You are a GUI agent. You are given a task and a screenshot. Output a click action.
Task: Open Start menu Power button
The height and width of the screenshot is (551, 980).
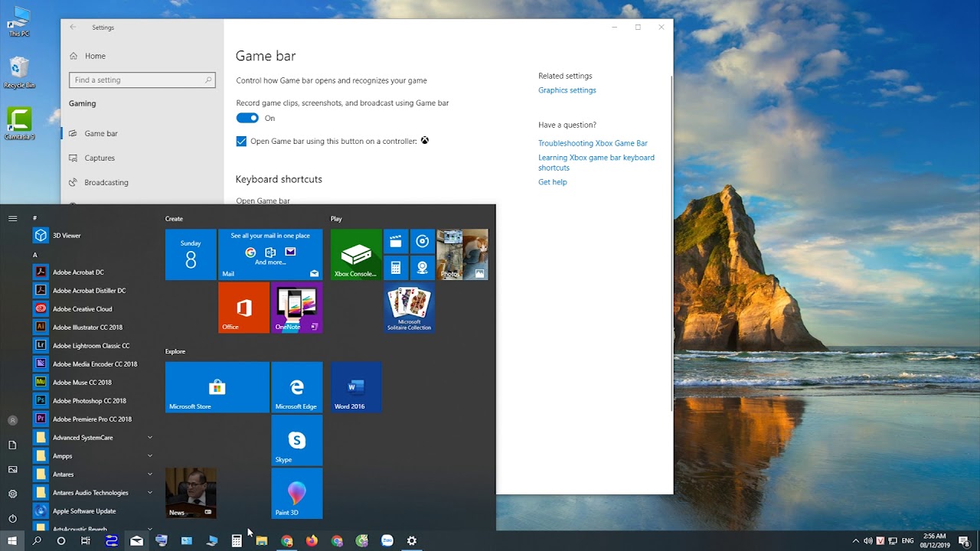(12, 519)
